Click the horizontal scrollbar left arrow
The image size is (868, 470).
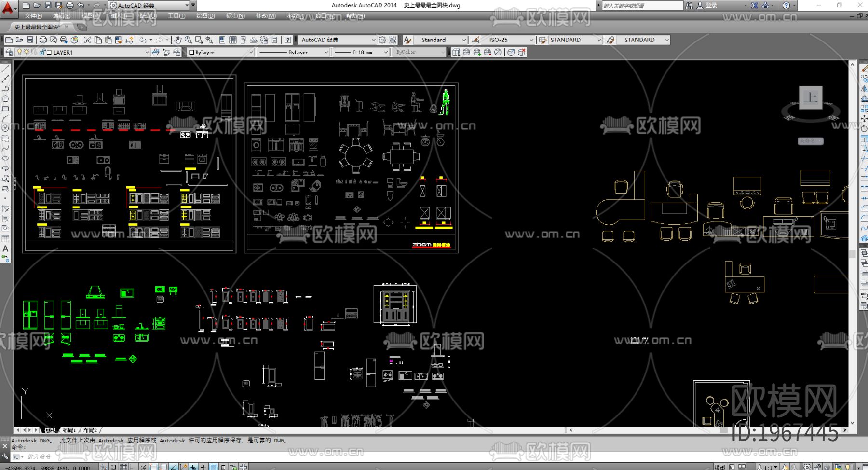tap(571, 430)
